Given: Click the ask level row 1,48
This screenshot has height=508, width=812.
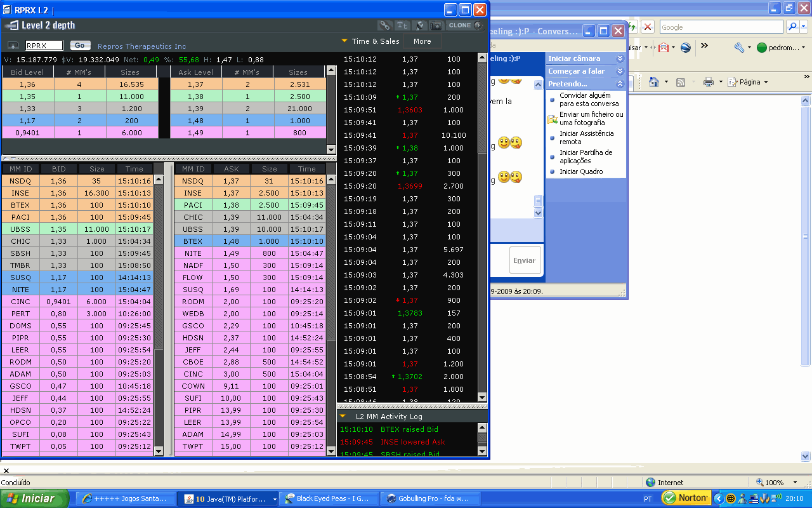Looking at the screenshot, I should coord(248,121).
